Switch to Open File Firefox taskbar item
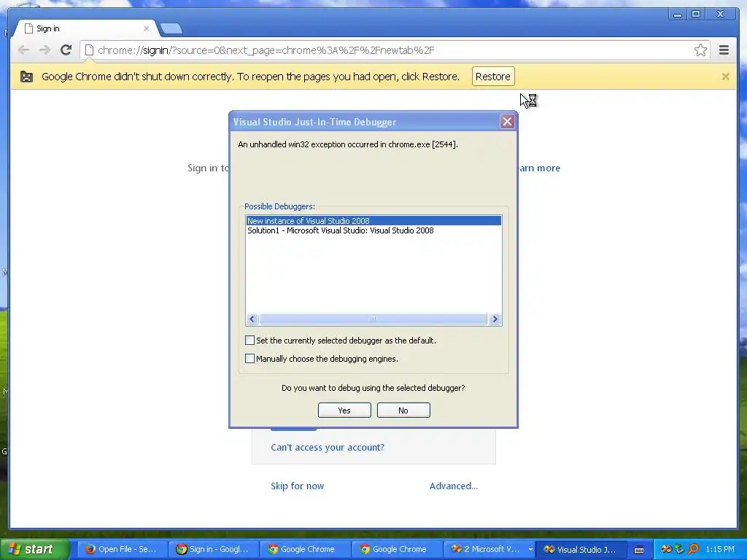747x560 pixels. point(122,549)
